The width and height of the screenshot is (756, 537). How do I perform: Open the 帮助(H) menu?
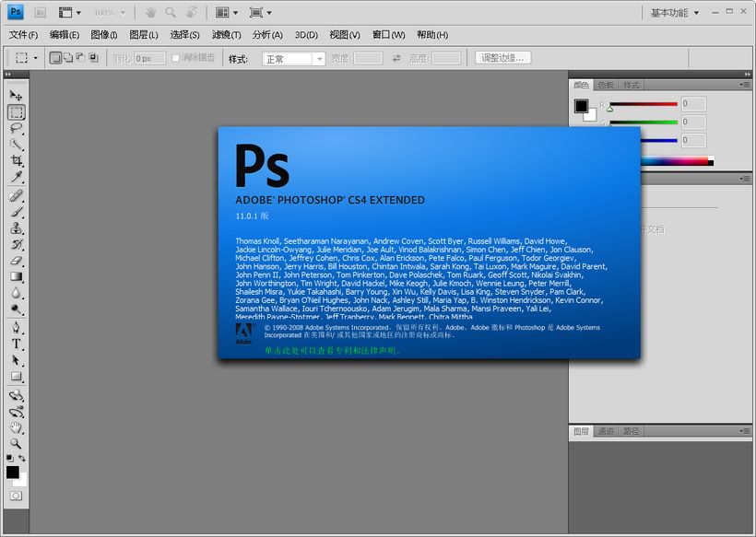[432, 35]
